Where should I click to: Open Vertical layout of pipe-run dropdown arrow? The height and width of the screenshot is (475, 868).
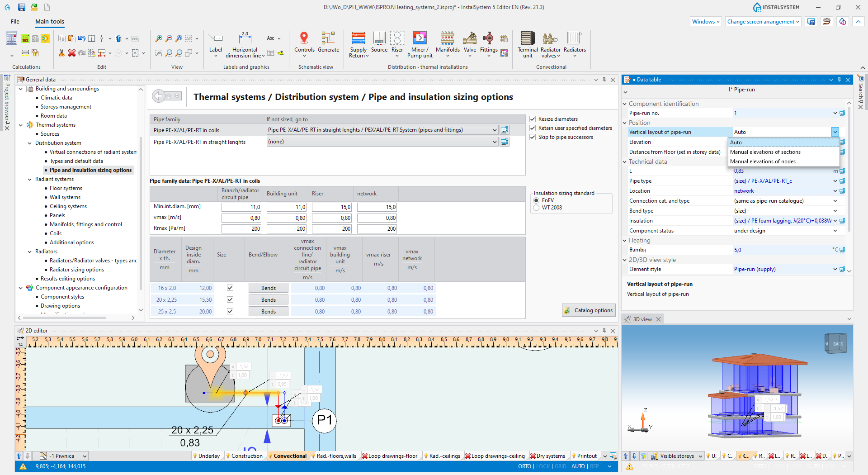835,132
